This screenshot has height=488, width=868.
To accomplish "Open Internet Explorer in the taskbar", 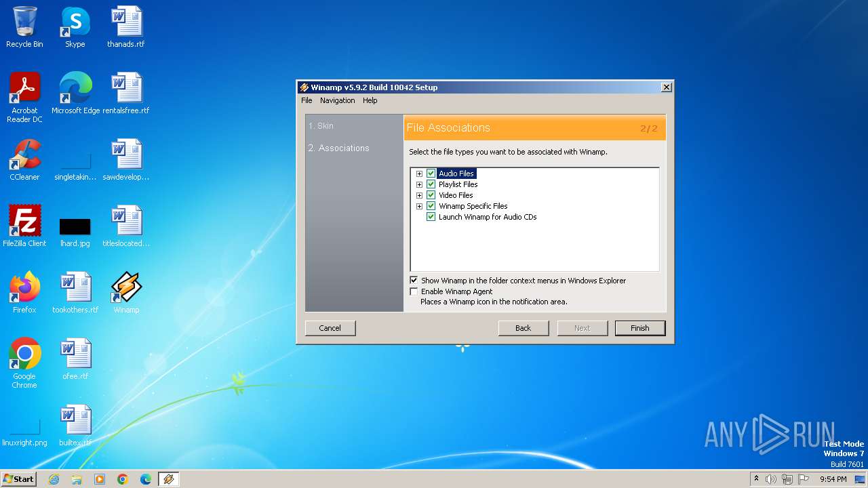I will pyautogui.click(x=54, y=479).
